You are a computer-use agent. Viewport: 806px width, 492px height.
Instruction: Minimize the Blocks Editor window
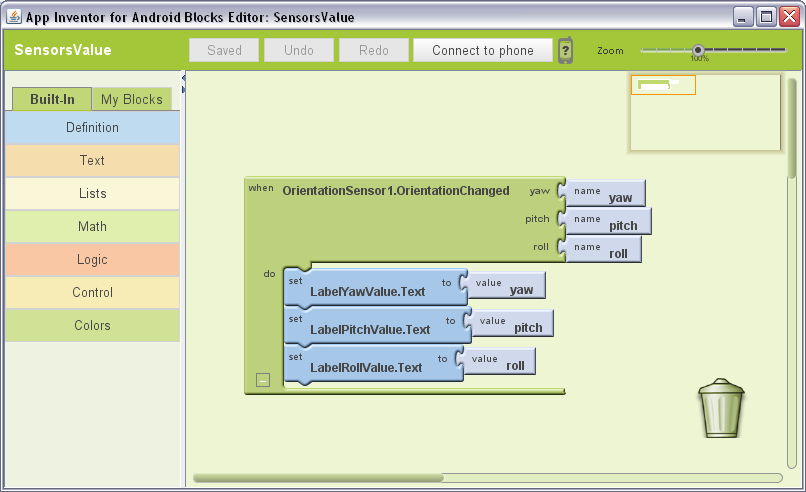[x=743, y=17]
